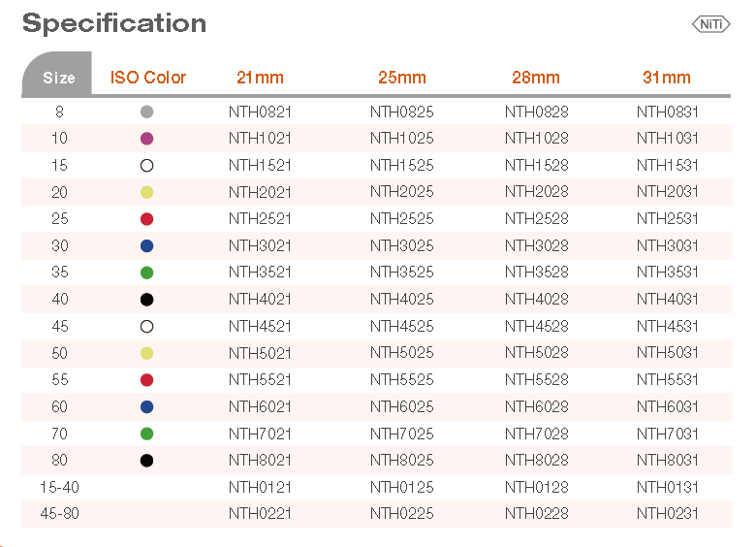
Task: Select the 28mm column header
Action: [536, 78]
